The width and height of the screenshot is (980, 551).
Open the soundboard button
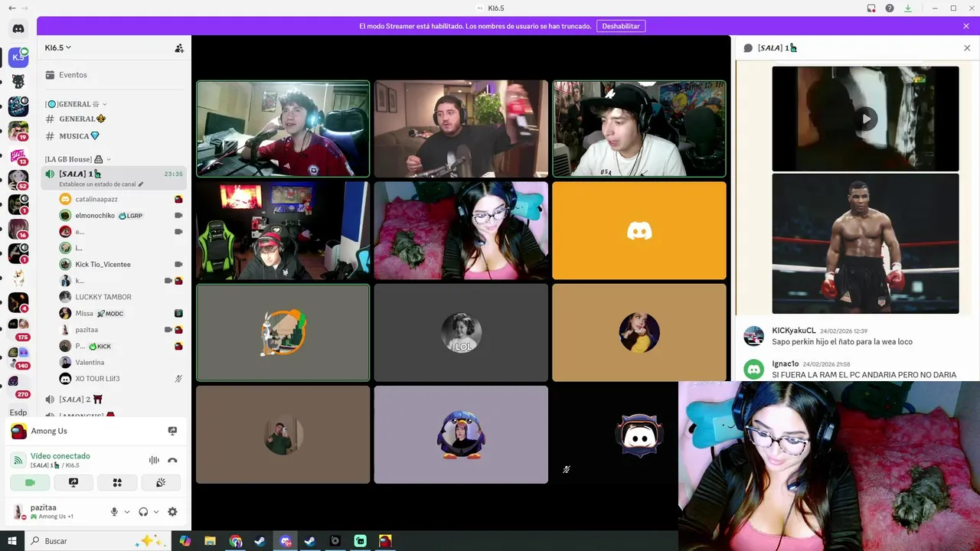[x=161, y=483]
